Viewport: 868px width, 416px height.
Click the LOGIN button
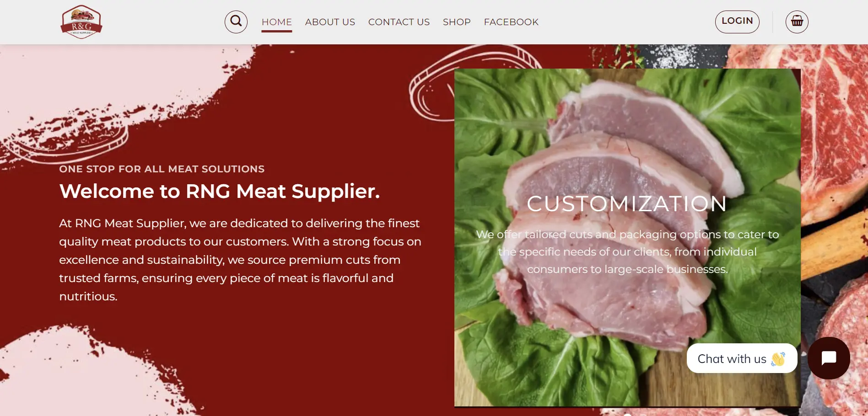[x=737, y=21]
